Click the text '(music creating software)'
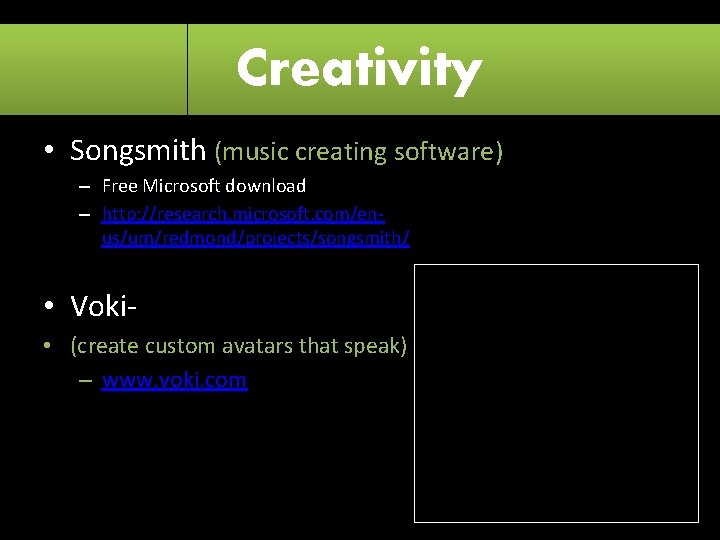This screenshot has width=720, height=540. [359, 152]
